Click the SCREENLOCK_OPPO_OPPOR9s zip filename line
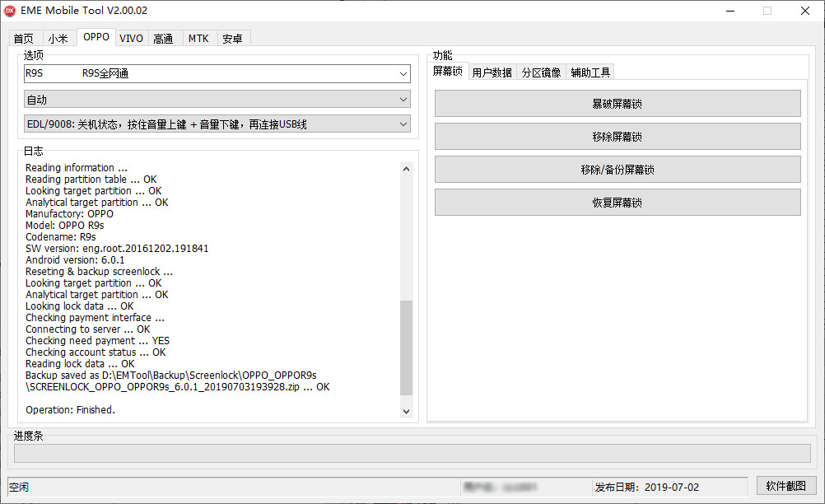825x504 pixels. tap(178, 387)
